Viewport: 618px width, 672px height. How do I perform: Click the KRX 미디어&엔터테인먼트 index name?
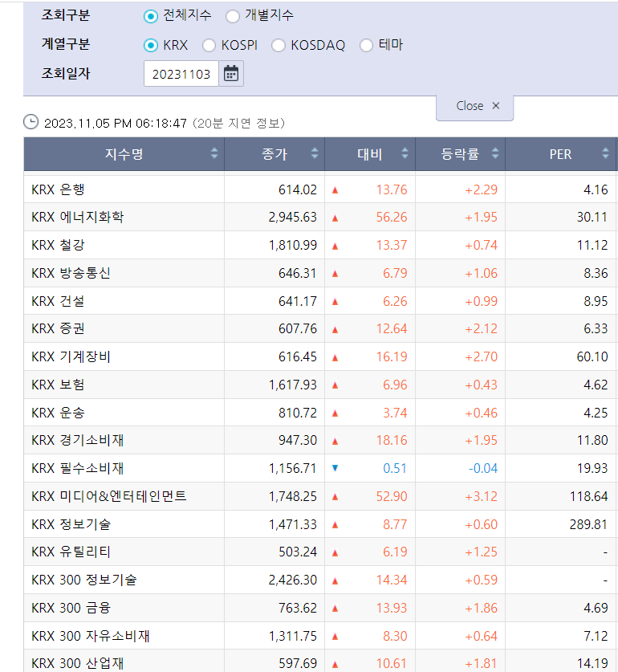(109, 496)
